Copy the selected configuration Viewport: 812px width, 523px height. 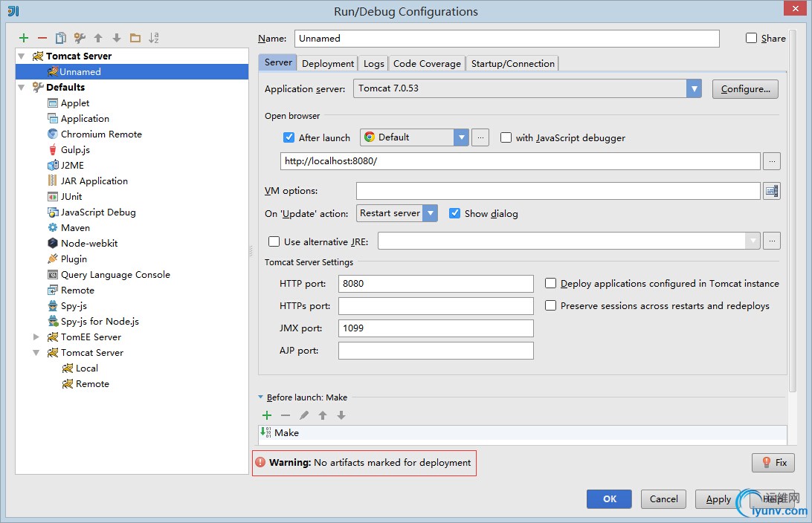60,38
